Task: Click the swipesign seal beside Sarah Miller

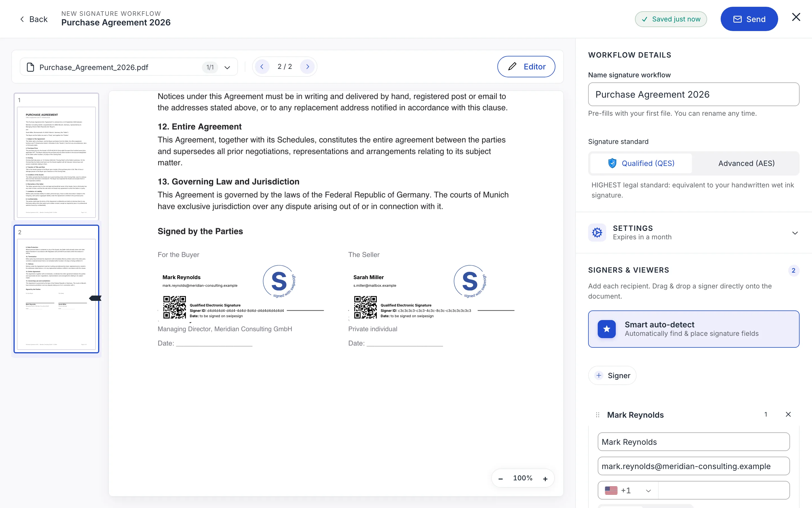Action: point(470,282)
